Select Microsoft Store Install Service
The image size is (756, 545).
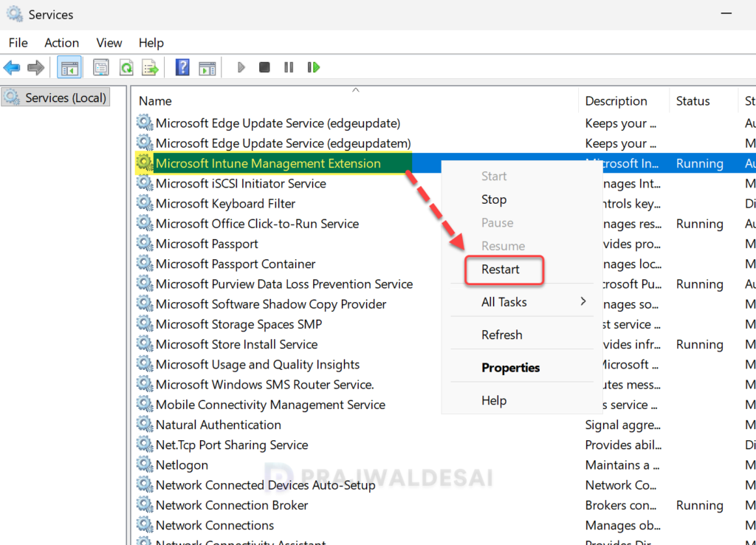pyautogui.click(x=236, y=344)
